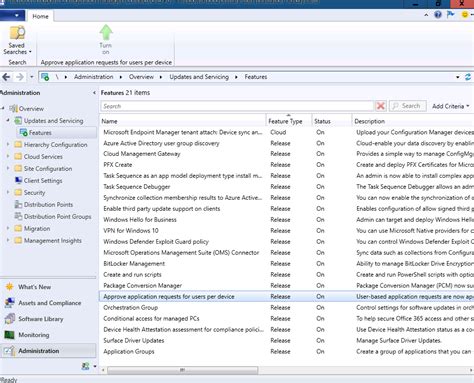The height and width of the screenshot is (383, 474).
Task: Open Saved Searches in the ribbon
Action: (17, 40)
